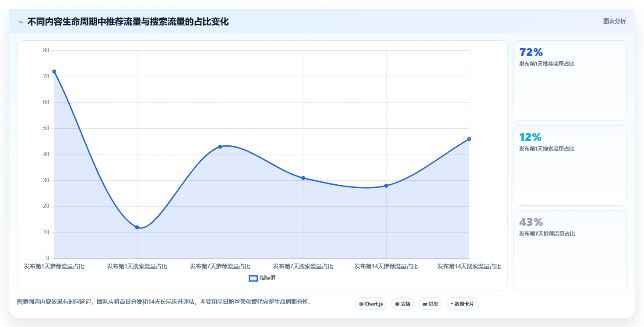This screenshot has height=327, width=644.
Task: Click the y-axis tick label 10
Action: [x=46, y=232]
